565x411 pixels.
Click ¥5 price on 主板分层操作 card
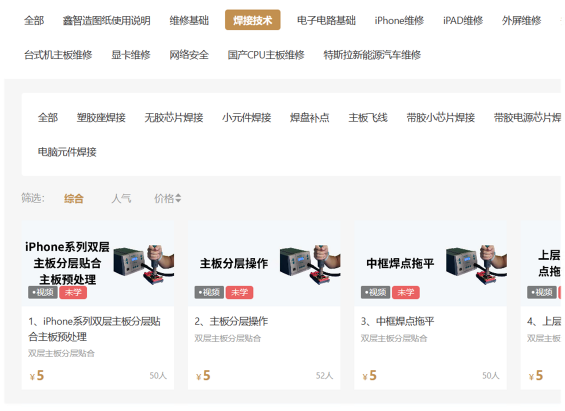(x=203, y=375)
